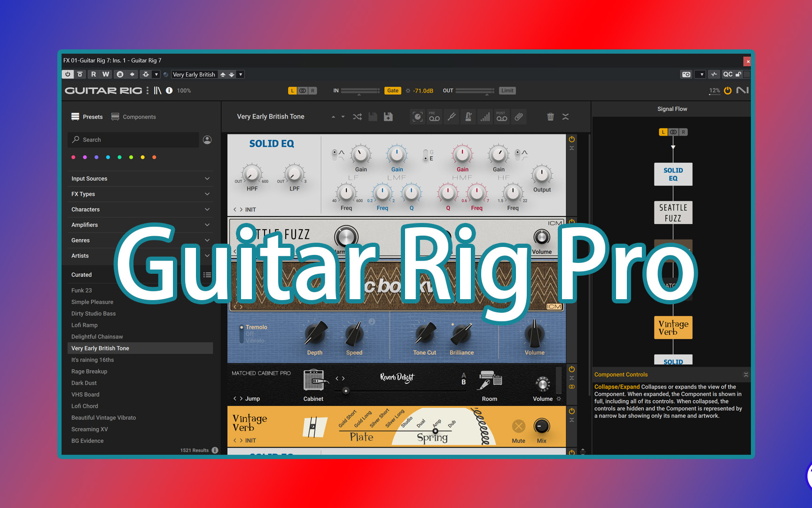Screen dimensions: 812x508
Task: Click the Solid EQ Output knob
Action: [x=542, y=175]
